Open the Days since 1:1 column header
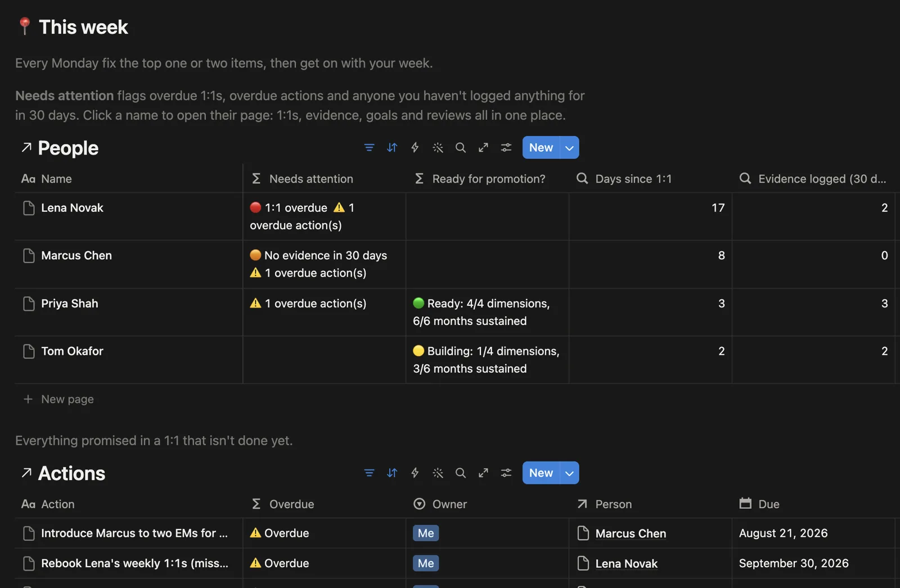 (650, 179)
